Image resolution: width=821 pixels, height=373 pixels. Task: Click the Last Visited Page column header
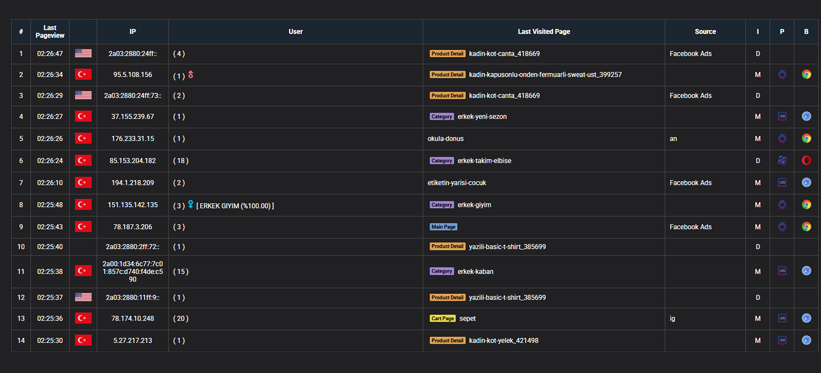point(543,31)
